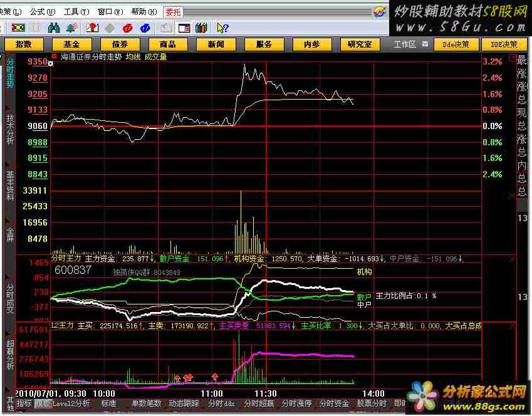Select the 超赢分析 sidebar tab
This screenshot has width=532, height=416.
9,355
